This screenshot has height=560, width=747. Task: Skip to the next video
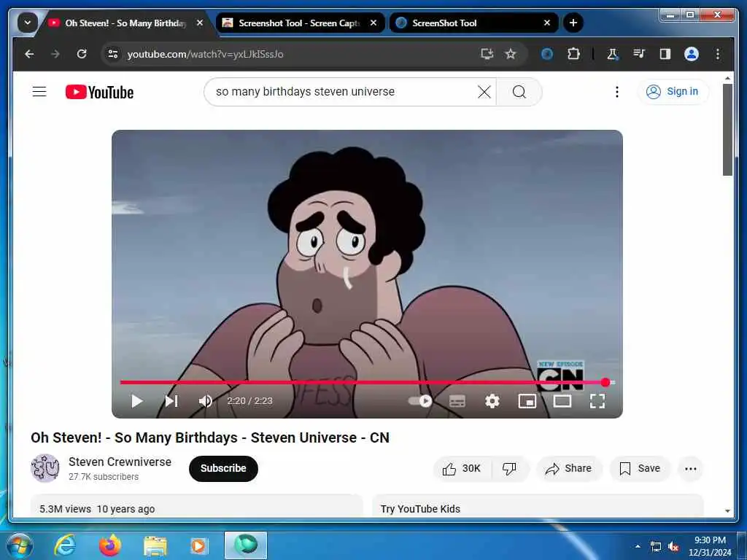click(x=171, y=401)
